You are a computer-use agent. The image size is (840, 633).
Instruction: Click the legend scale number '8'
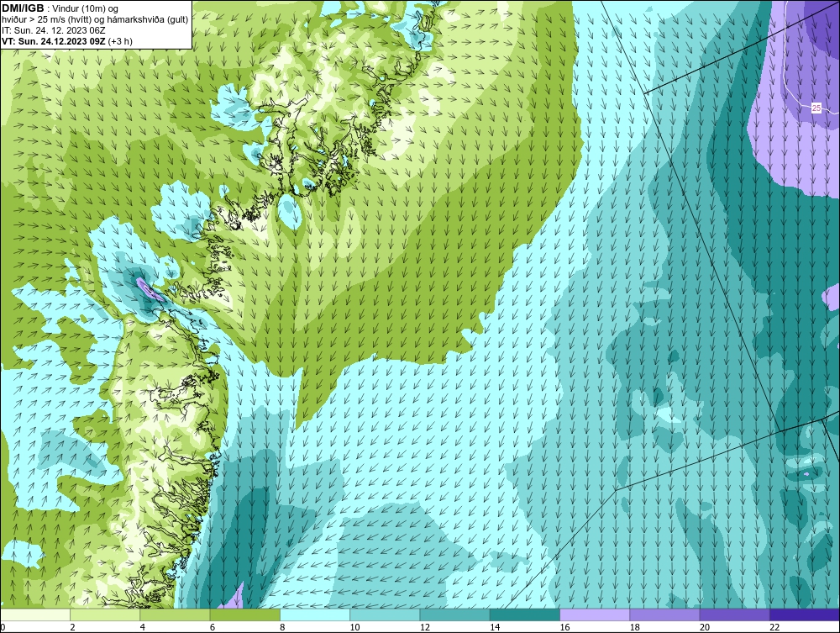coord(283,628)
